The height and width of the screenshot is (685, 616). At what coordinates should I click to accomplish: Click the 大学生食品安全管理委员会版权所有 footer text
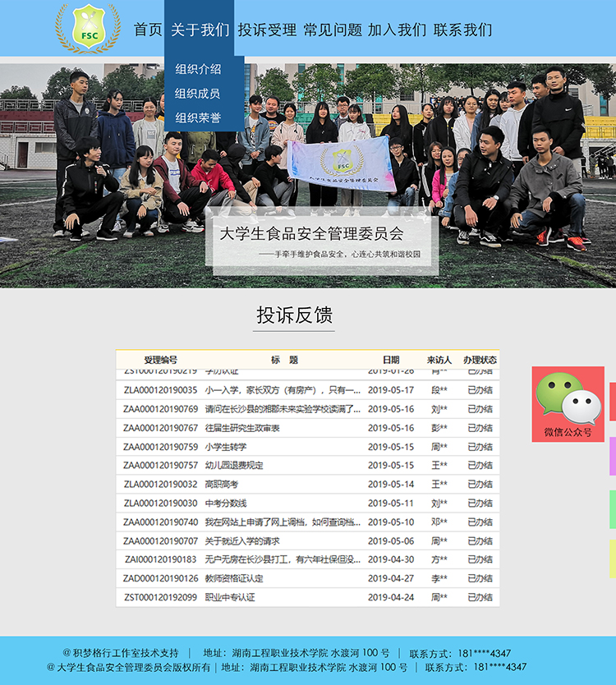[134, 668]
